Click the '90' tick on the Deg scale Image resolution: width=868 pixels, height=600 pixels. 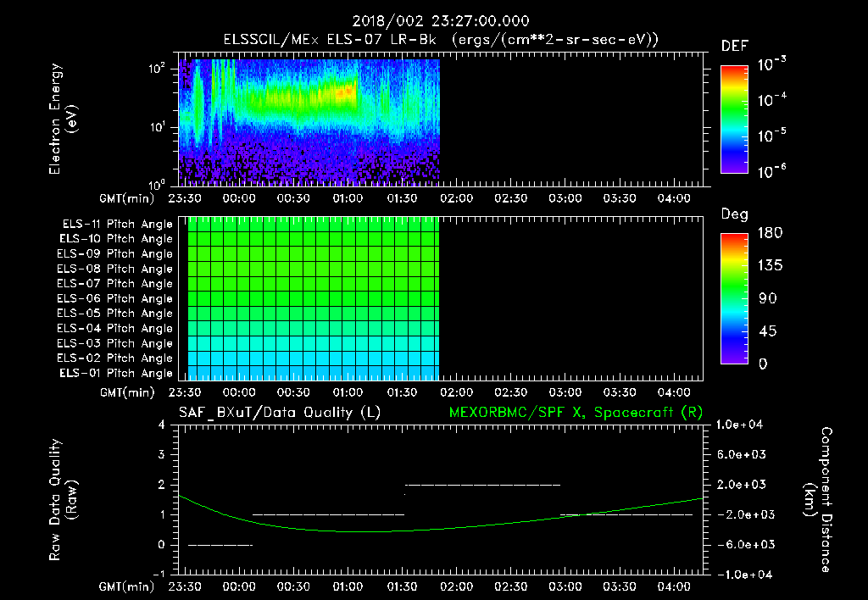(768, 299)
